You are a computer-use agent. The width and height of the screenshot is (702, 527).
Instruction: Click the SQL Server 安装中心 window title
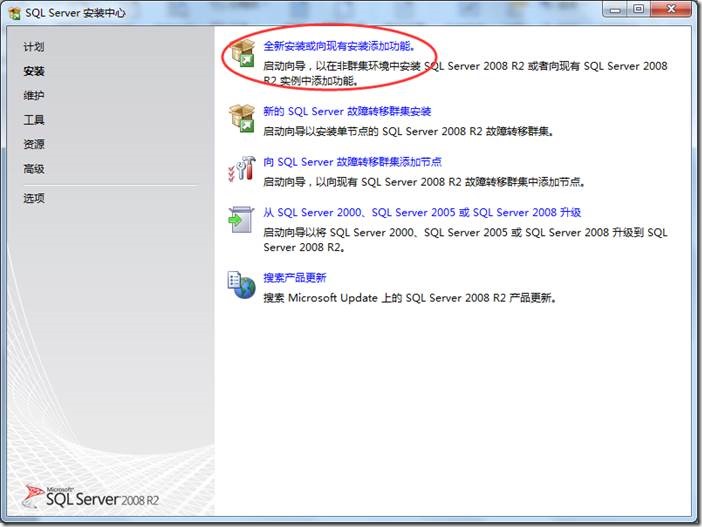[75, 13]
